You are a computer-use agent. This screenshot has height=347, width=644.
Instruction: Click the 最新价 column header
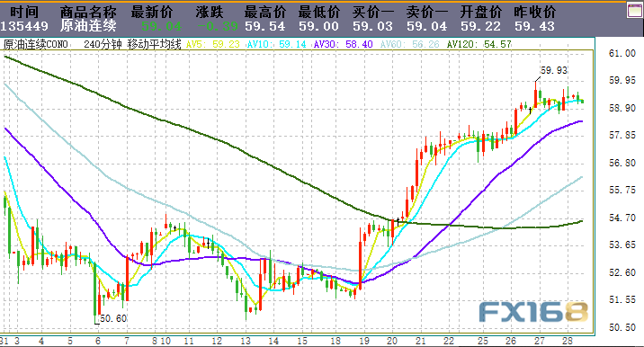pyautogui.click(x=151, y=12)
